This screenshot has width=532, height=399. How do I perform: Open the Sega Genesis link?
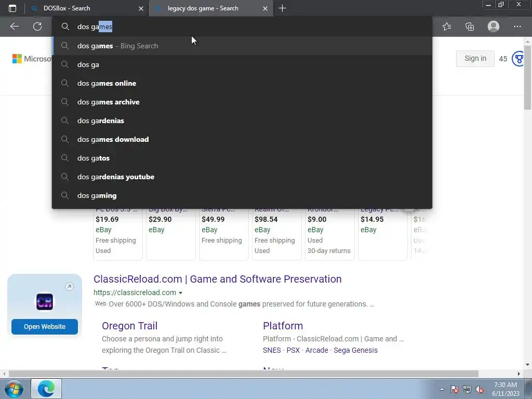click(x=355, y=350)
